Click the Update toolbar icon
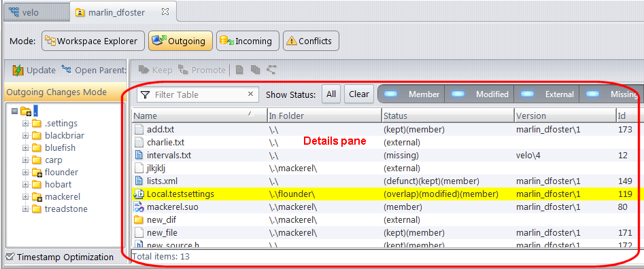 pos(18,70)
